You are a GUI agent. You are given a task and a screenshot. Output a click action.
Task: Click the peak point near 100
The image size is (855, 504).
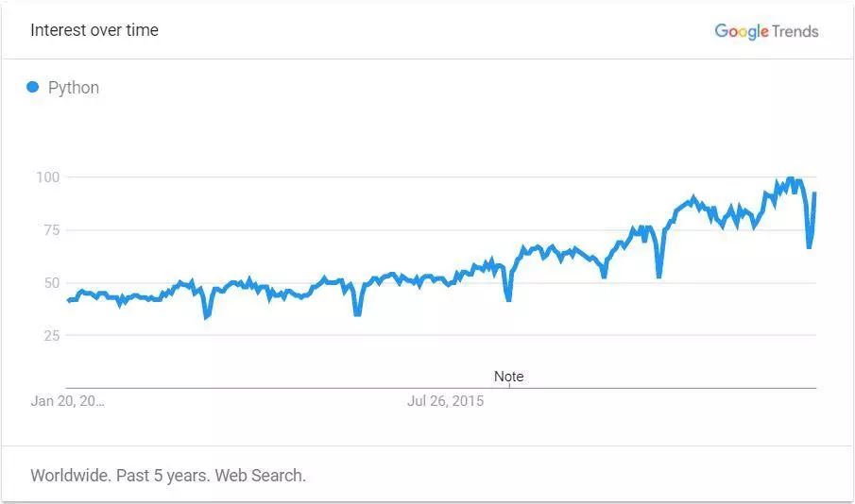(790, 178)
